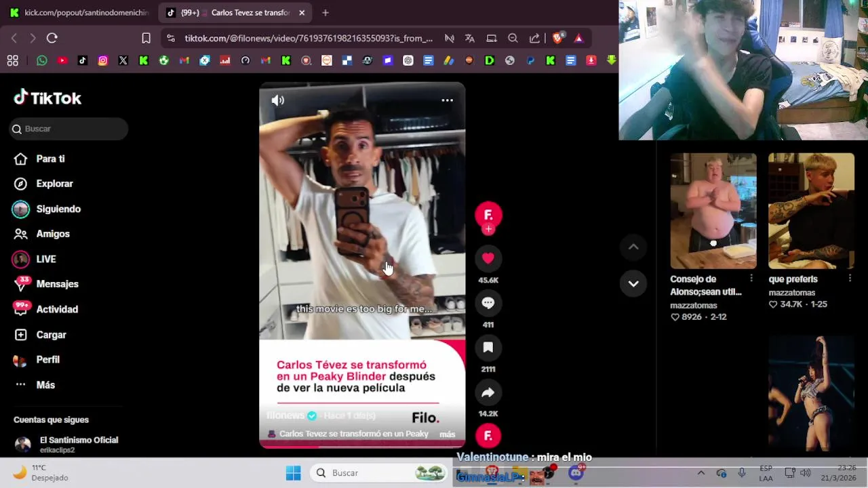Click the tray microphone icon
The image size is (868, 488).
coord(742,473)
